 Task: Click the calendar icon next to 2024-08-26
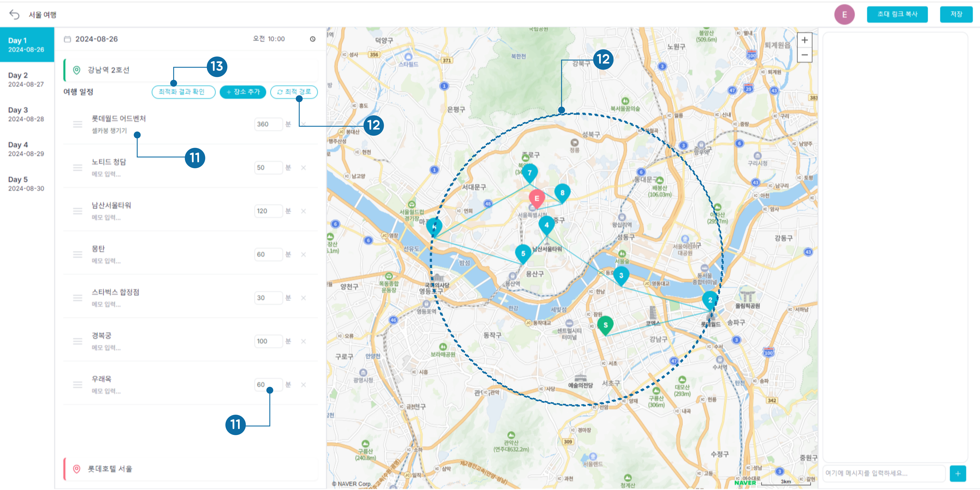(x=67, y=39)
